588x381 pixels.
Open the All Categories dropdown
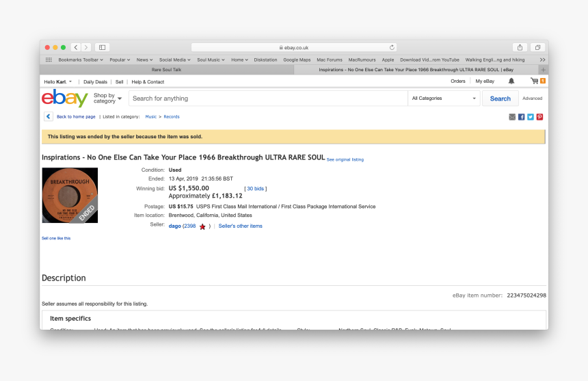pos(444,98)
